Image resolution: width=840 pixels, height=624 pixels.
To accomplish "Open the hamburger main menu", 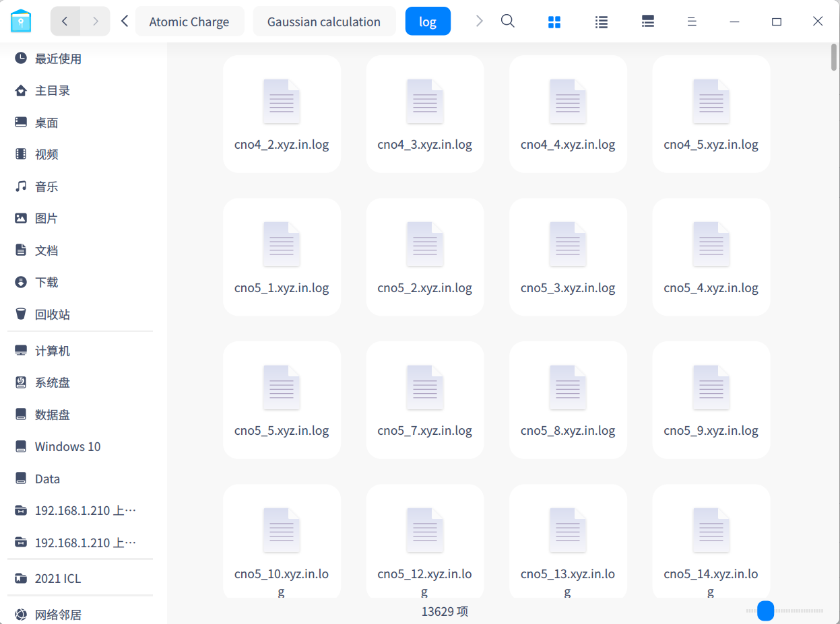I will point(692,22).
